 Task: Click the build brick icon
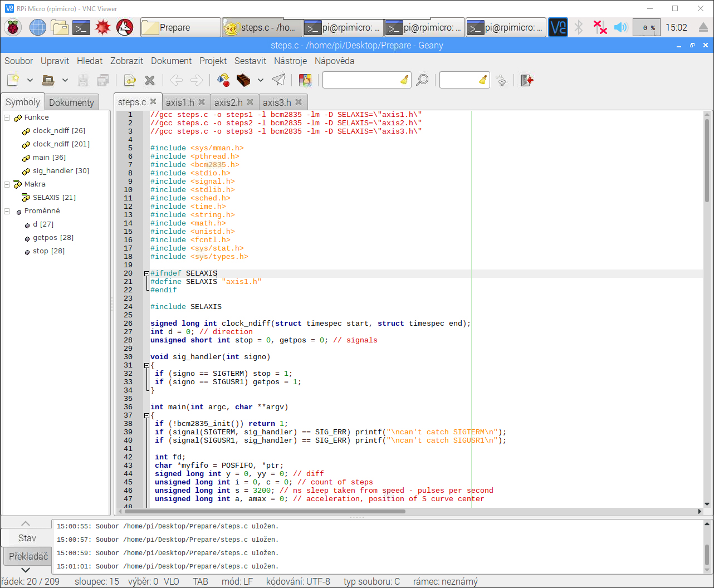coord(243,80)
